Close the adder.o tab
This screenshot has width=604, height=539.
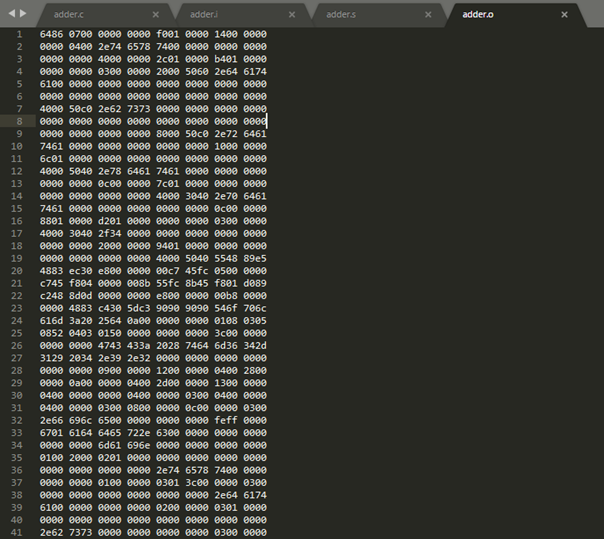point(564,15)
